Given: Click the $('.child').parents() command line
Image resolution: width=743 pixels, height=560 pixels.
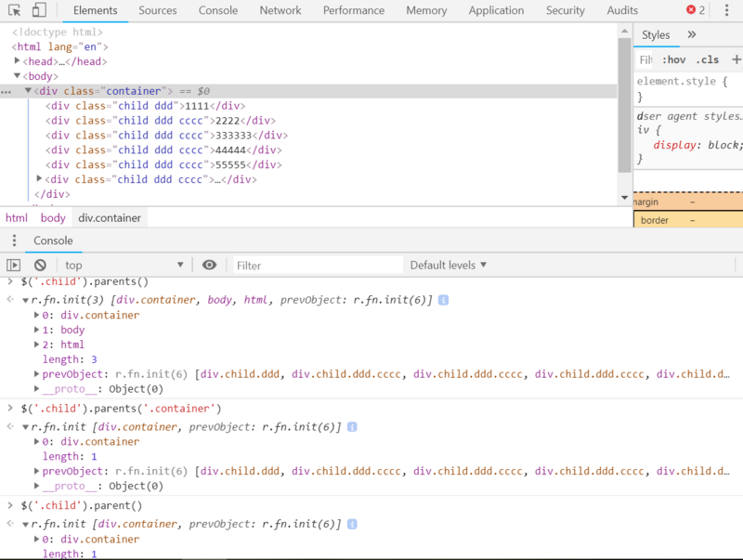Looking at the screenshot, I should [x=85, y=281].
